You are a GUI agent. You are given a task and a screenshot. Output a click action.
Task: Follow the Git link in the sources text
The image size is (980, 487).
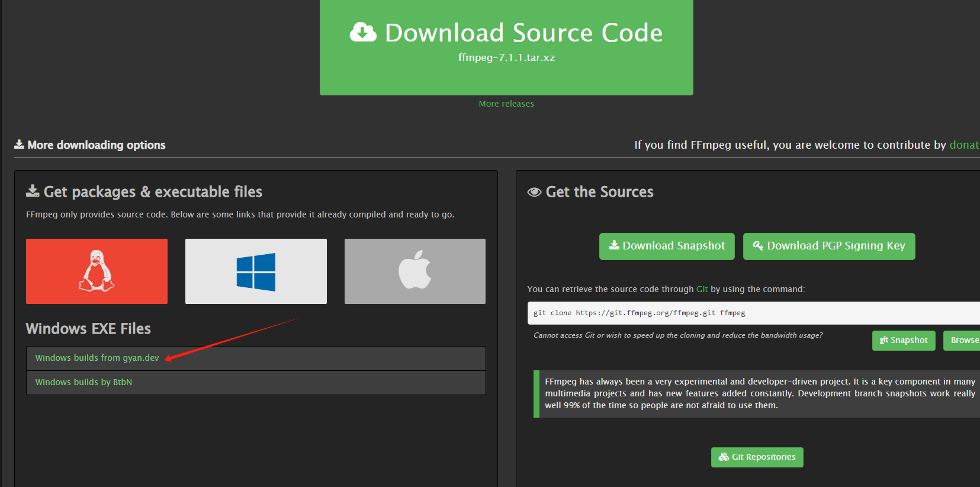702,289
